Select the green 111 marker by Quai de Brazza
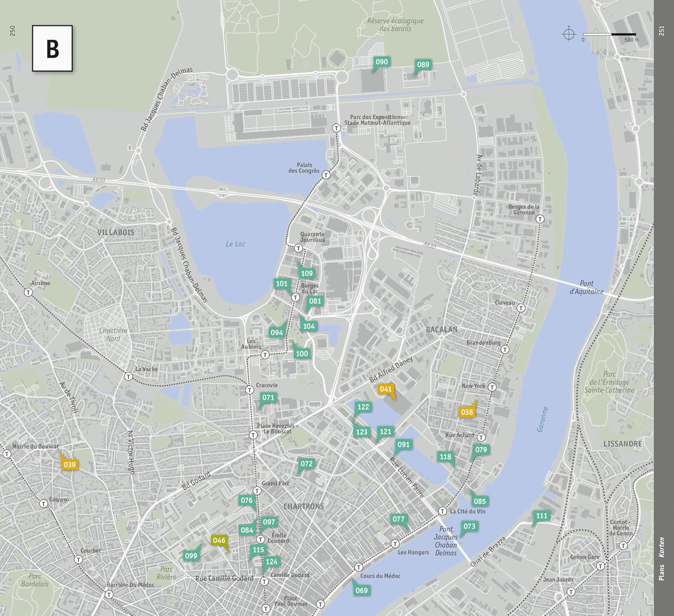The height and width of the screenshot is (616, 674). pos(541,516)
